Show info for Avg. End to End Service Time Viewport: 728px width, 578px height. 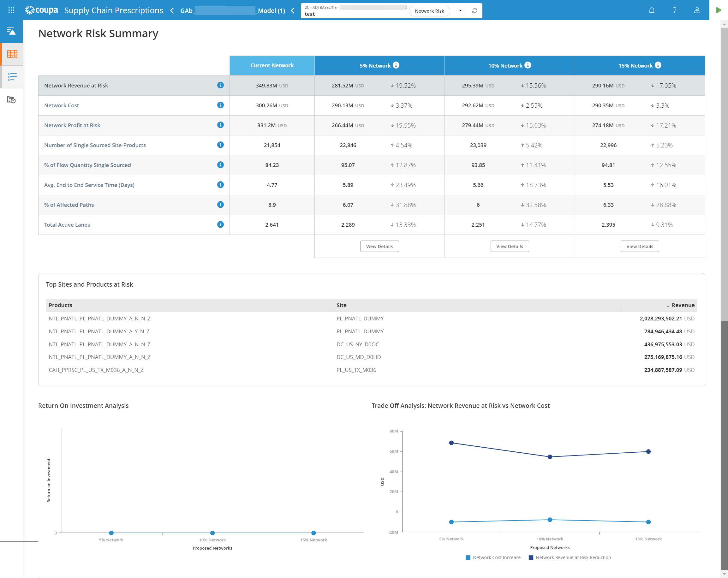pos(220,185)
